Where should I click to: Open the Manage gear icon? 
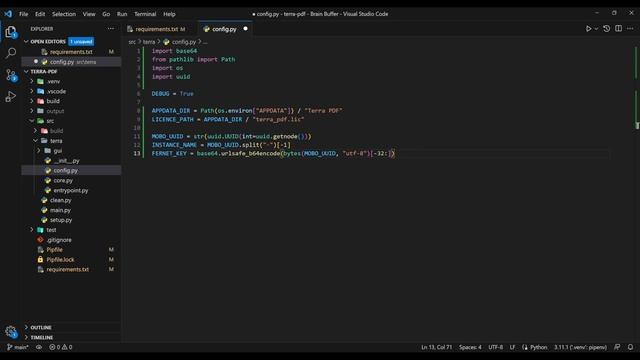(11, 331)
